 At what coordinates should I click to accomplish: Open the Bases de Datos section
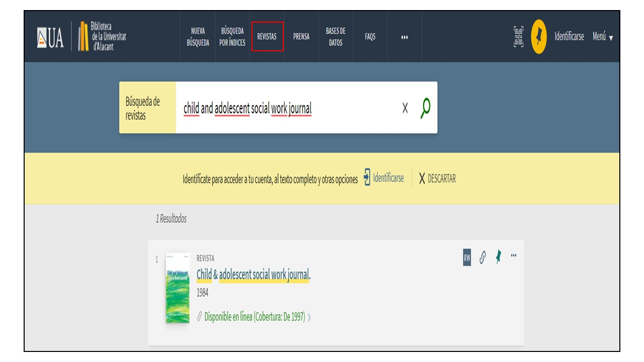pos(336,37)
